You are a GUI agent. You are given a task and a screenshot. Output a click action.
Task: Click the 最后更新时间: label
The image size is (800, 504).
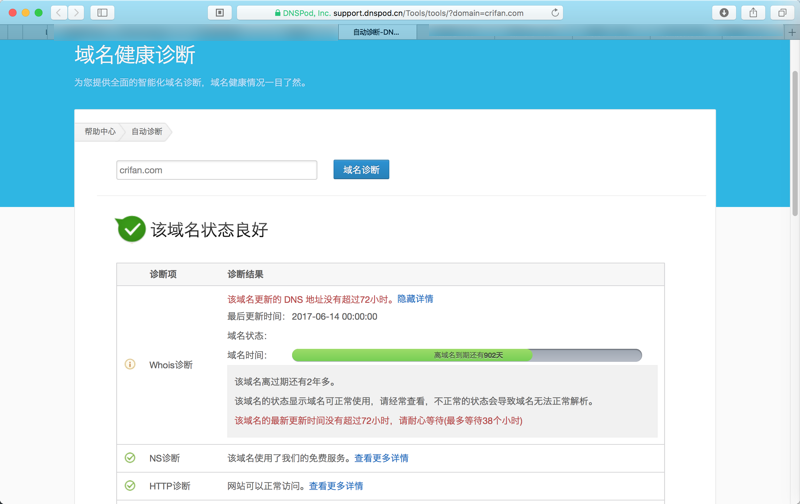point(256,317)
